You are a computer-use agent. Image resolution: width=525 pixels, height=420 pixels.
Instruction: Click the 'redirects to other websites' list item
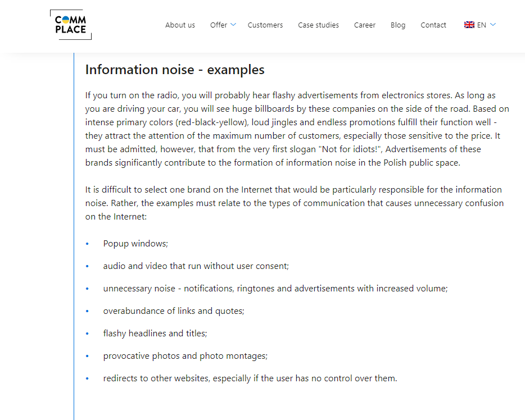pyautogui.click(x=250, y=378)
